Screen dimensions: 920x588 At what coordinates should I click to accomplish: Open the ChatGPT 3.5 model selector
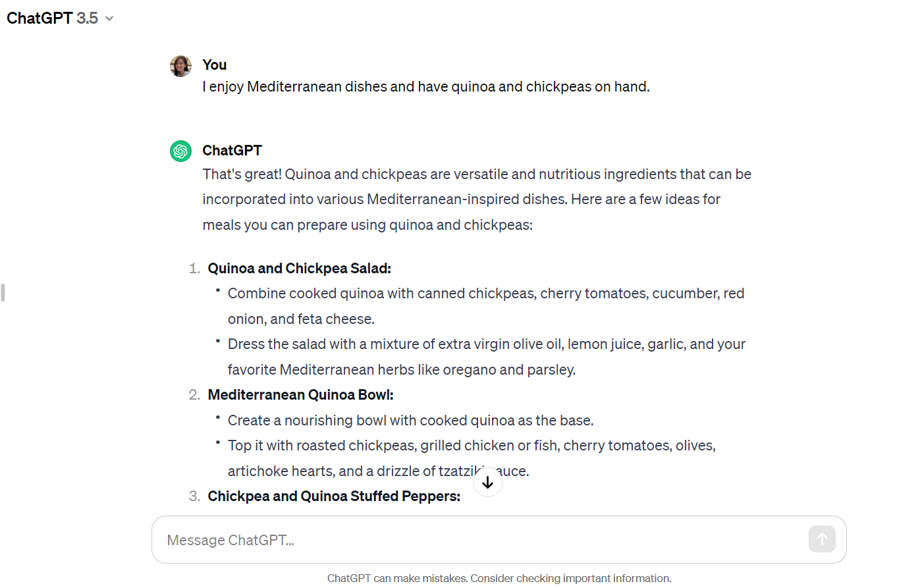click(x=60, y=18)
